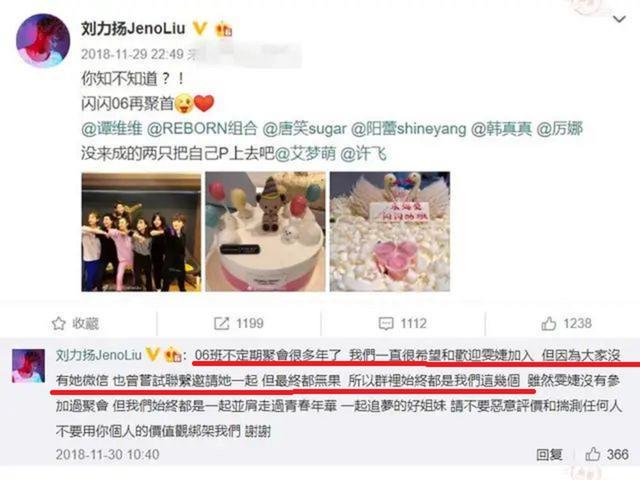Viewport: 640px width, 480px height.
Task: Click the repost icon beside 1199
Action: pyautogui.click(x=222, y=323)
